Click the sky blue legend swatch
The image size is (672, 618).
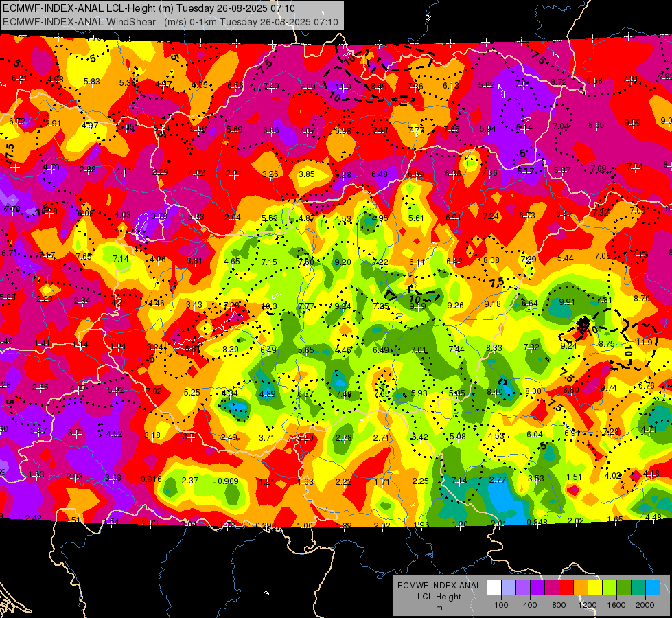(x=652, y=588)
